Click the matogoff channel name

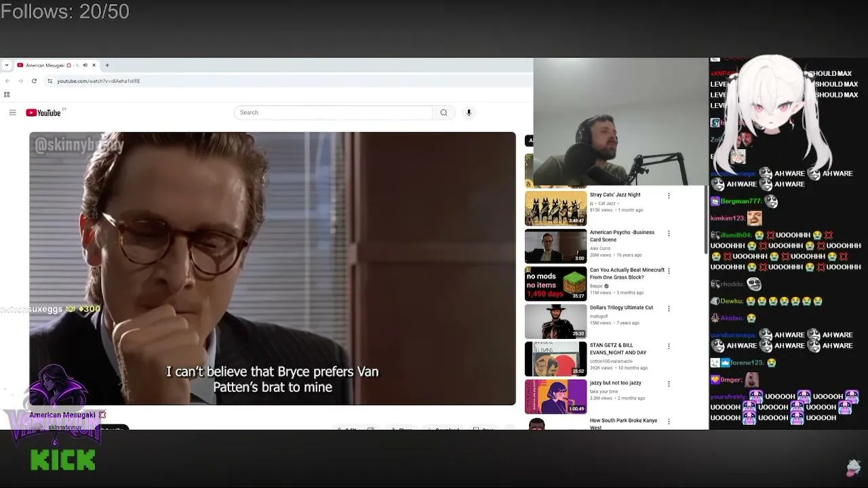click(x=599, y=315)
